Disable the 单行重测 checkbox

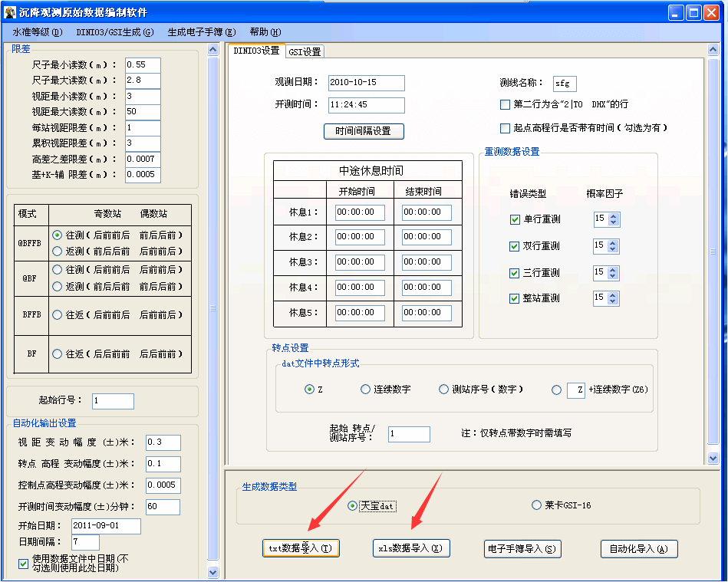pyautogui.click(x=514, y=219)
